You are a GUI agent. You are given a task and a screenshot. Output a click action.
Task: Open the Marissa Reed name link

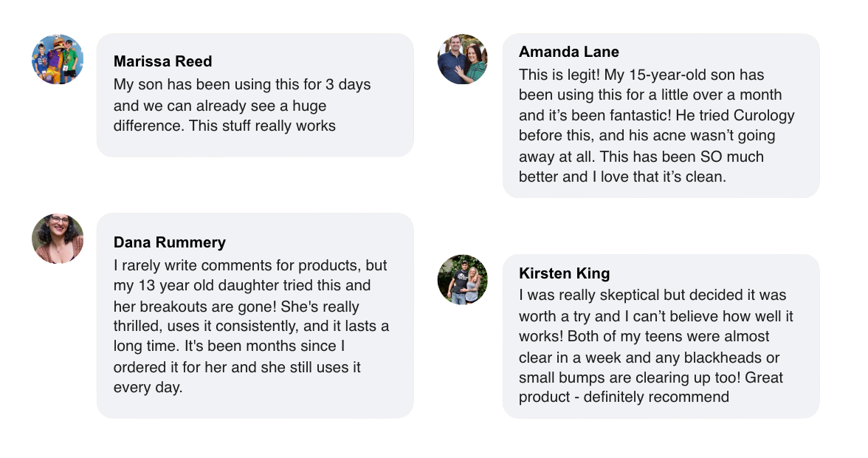click(x=162, y=61)
